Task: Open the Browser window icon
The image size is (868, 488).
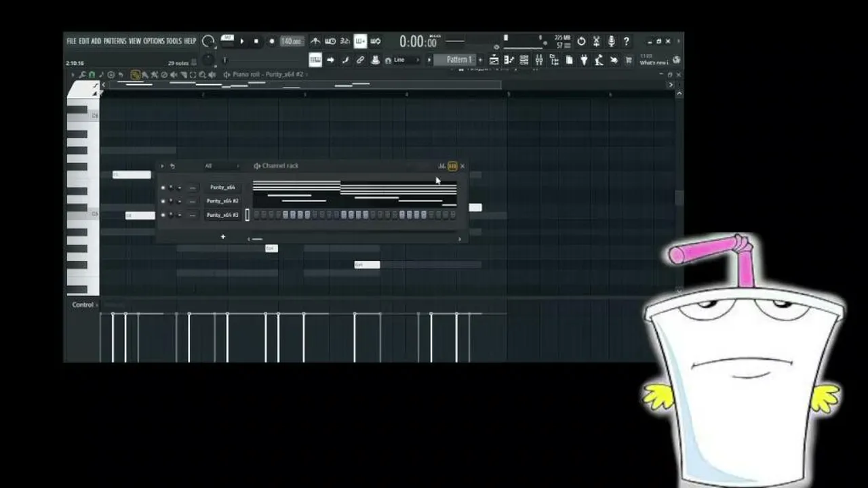Action: click(x=554, y=60)
